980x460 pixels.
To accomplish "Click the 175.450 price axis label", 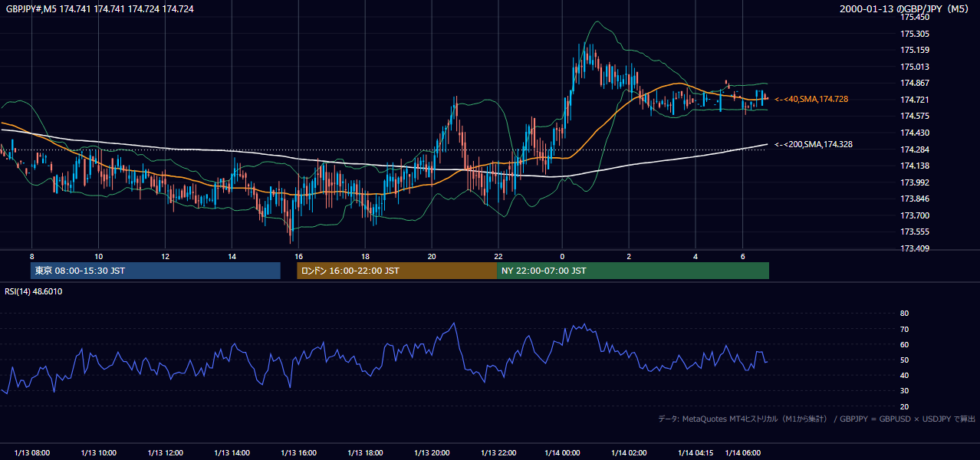I will 914,17.
